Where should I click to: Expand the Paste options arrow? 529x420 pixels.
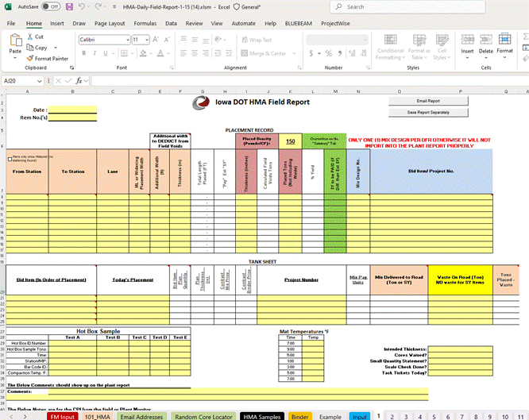click(15, 58)
